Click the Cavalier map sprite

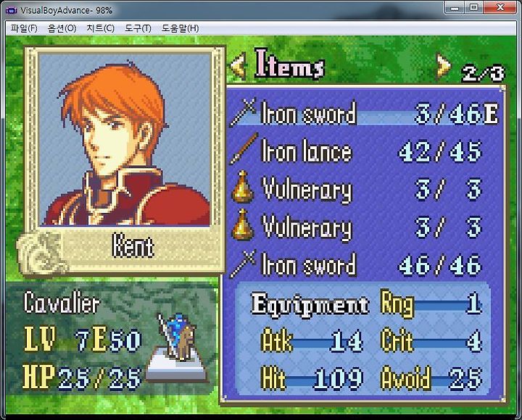coord(178,337)
